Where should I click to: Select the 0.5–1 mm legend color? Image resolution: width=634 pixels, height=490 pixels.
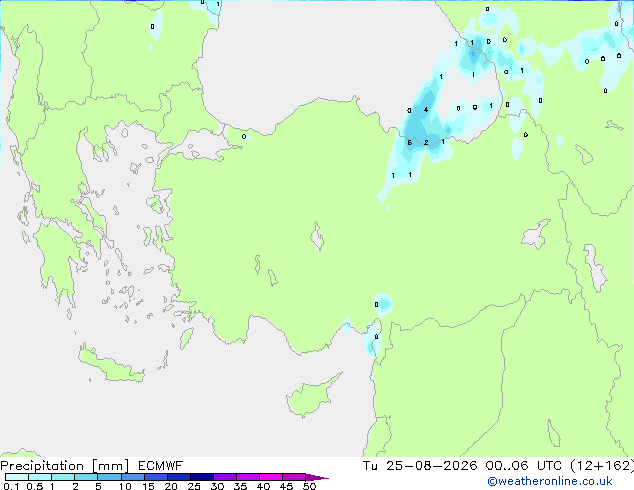40,477
